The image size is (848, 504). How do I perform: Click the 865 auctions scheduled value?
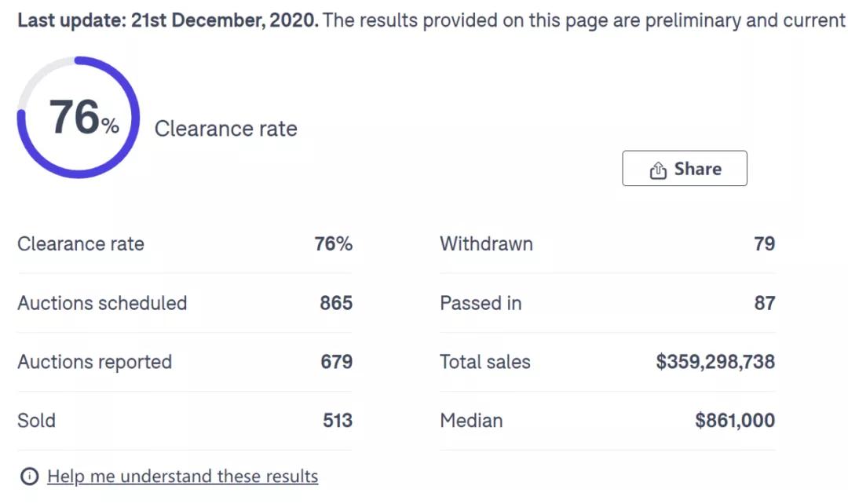[336, 303]
